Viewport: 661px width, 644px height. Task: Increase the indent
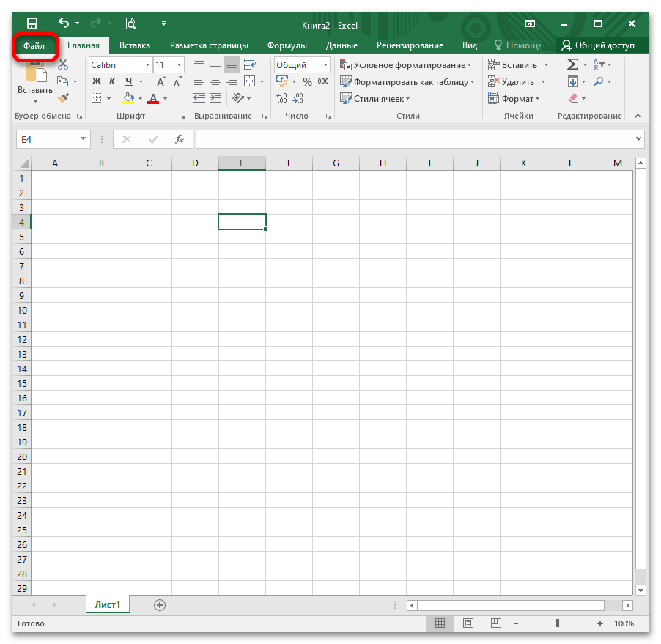215,98
